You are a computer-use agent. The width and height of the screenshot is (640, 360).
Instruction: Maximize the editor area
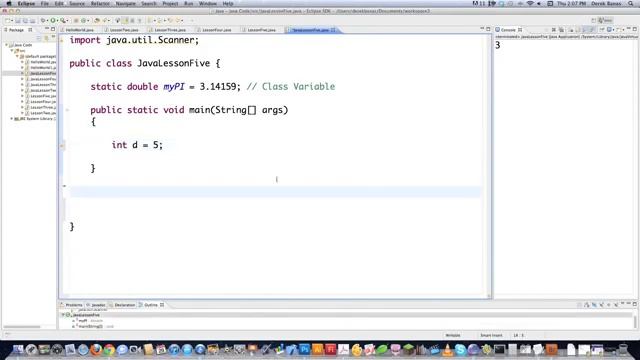(x=488, y=29)
